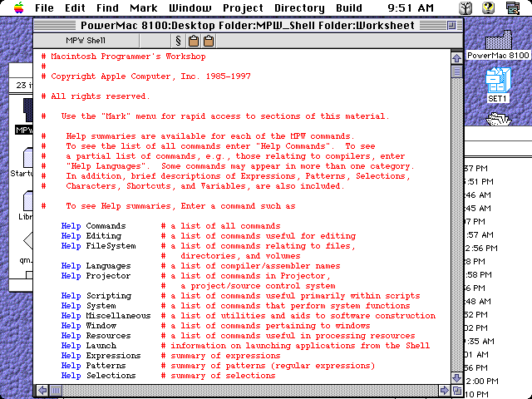Click the 'Help Miscellaneous' line
Viewport: 532px width, 399px height.
tap(248, 316)
